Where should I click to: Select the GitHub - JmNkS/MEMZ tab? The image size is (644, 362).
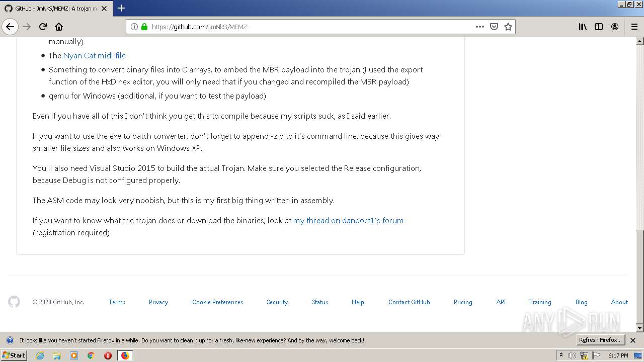[55, 9]
